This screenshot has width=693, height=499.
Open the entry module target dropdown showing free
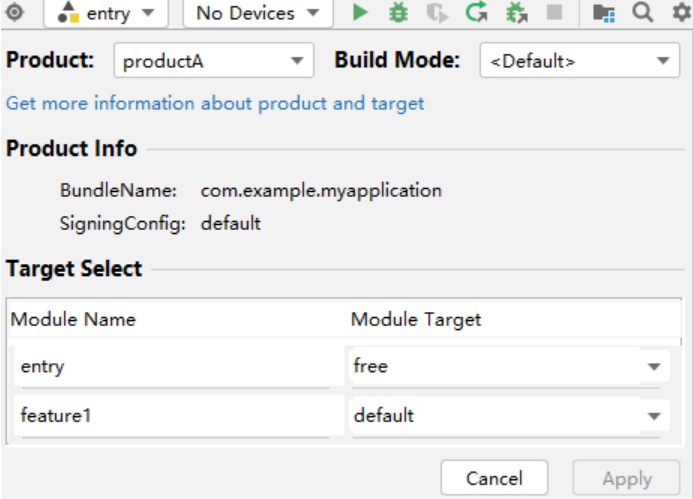tap(508, 366)
